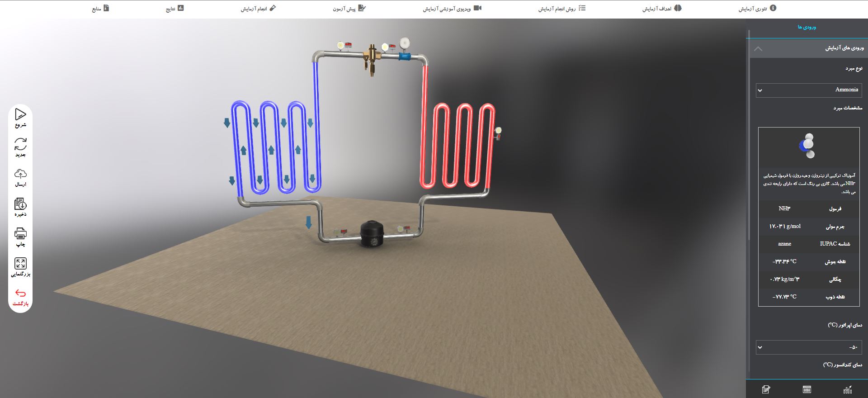Click the black compressor in the 3D scene
868x398 pixels.
372,233
